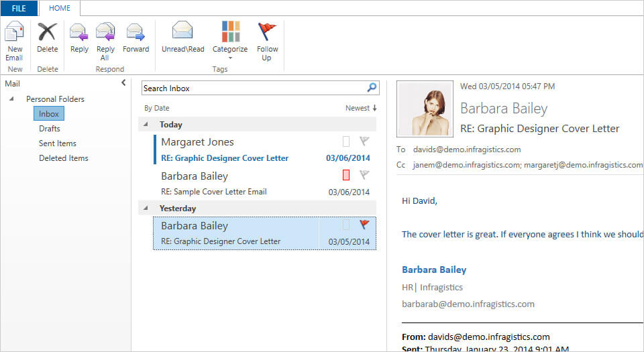Image resolution: width=644 pixels, height=352 pixels.
Task: Open the Sent Items folder
Action: (57, 143)
